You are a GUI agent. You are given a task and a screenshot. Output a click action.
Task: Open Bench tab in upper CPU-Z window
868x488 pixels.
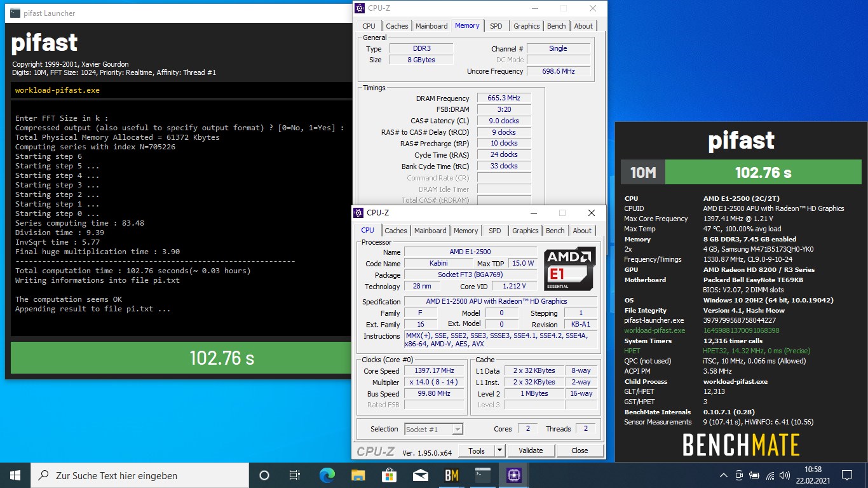[557, 26]
